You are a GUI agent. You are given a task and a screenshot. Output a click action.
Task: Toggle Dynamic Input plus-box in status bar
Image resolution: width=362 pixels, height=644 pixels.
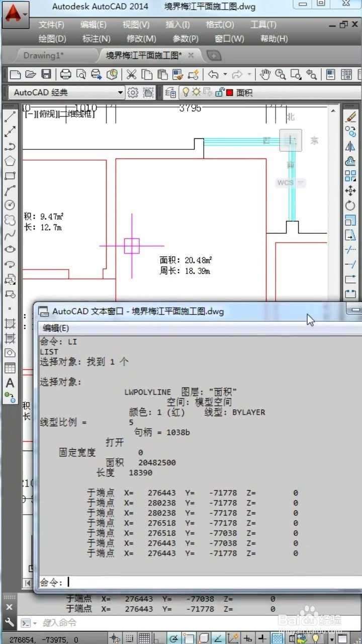click(247, 639)
